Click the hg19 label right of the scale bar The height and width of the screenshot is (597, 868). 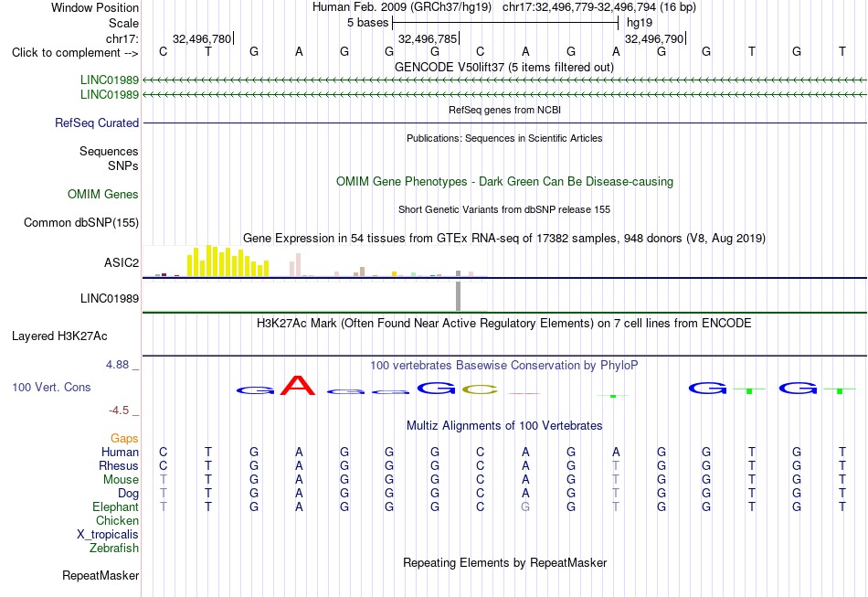click(640, 23)
